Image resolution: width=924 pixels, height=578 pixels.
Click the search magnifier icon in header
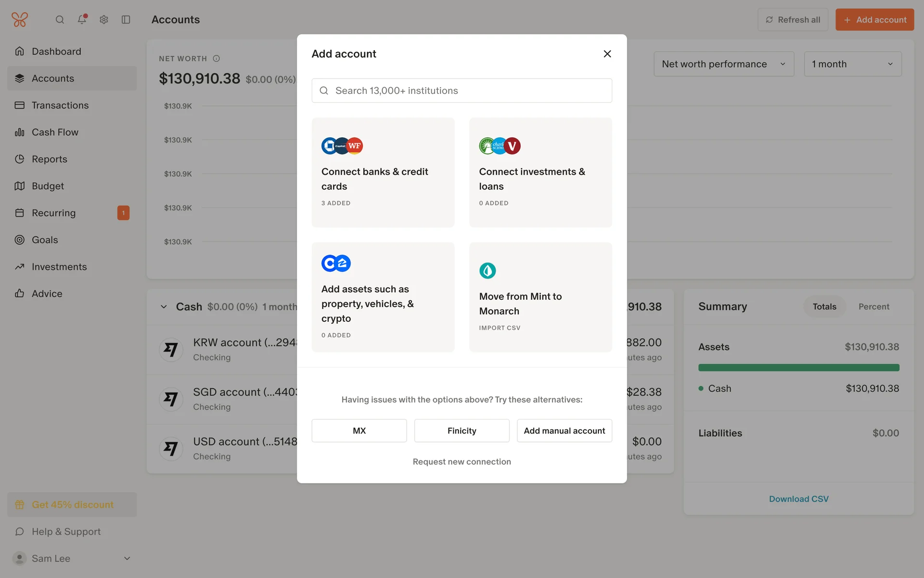[60, 20]
